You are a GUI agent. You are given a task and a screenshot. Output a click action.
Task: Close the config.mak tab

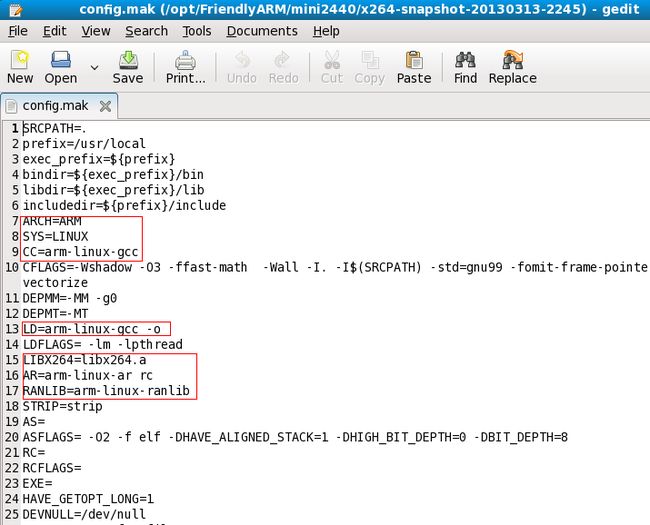coord(105,107)
